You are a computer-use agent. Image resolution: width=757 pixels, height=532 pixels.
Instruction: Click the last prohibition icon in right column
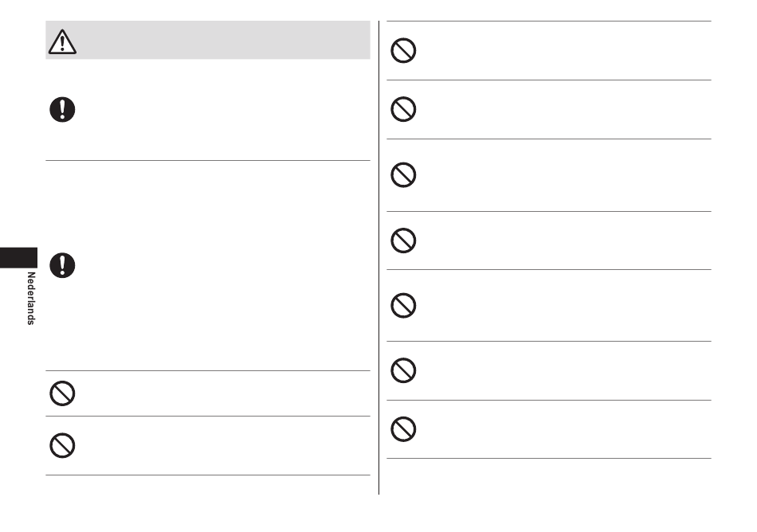(x=403, y=428)
